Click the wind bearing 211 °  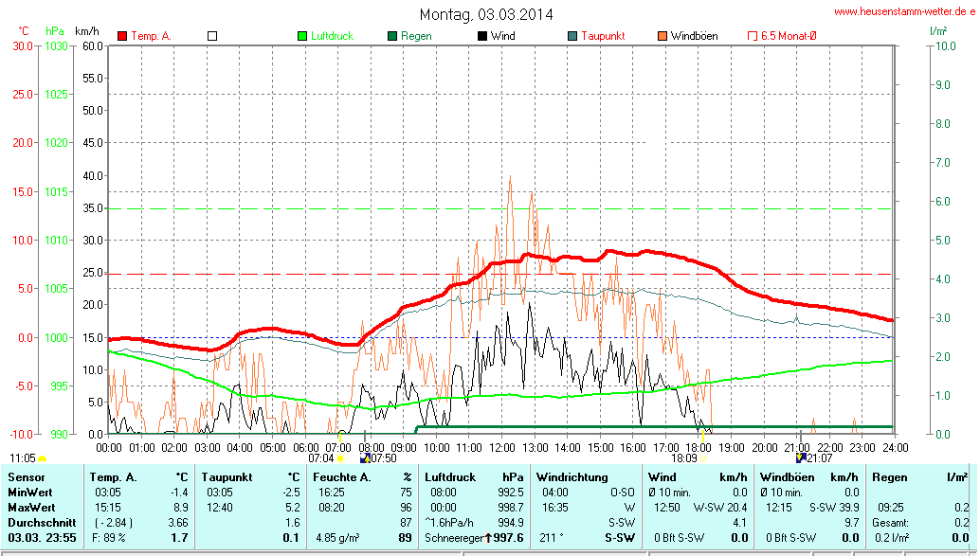(x=550, y=538)
